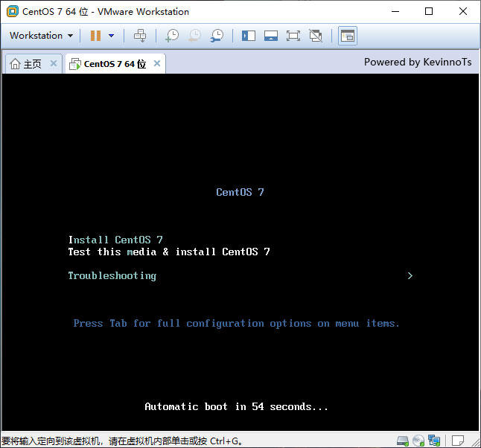The width and height of the screenshot is (481, 448).
Task: Select Install CentOS 7 boot entry
Action: point(115,240)
